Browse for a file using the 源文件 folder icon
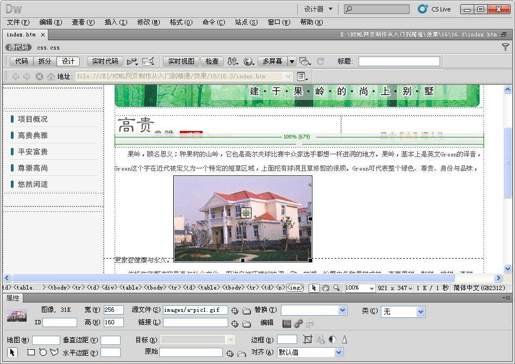The width and height of the screenshot is (515, 364). [x=247, y=311]
